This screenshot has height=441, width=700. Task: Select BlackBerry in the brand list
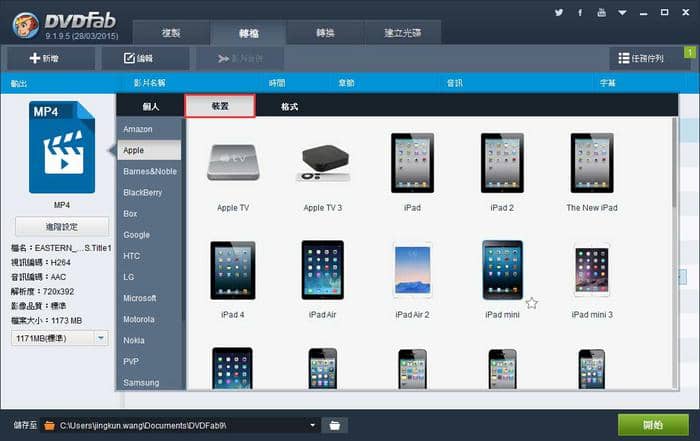click(x=149, y=192)
